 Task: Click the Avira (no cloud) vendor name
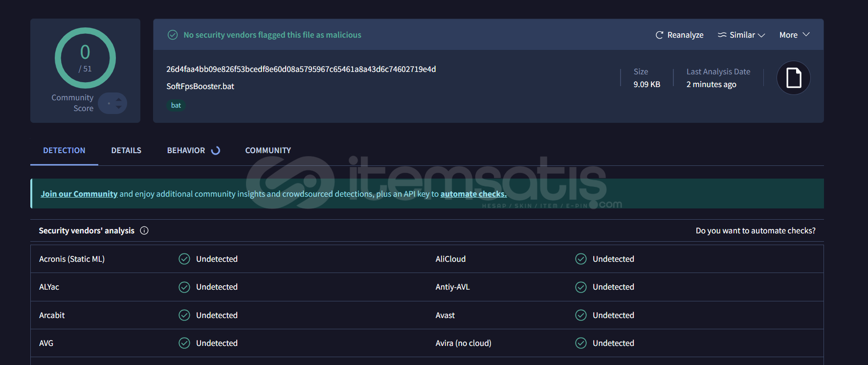[x=463, y=343]
